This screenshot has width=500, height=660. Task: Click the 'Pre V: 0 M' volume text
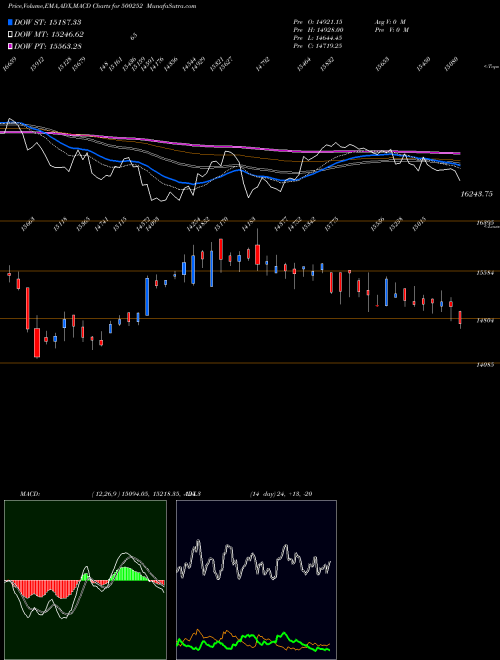point(393,30)
